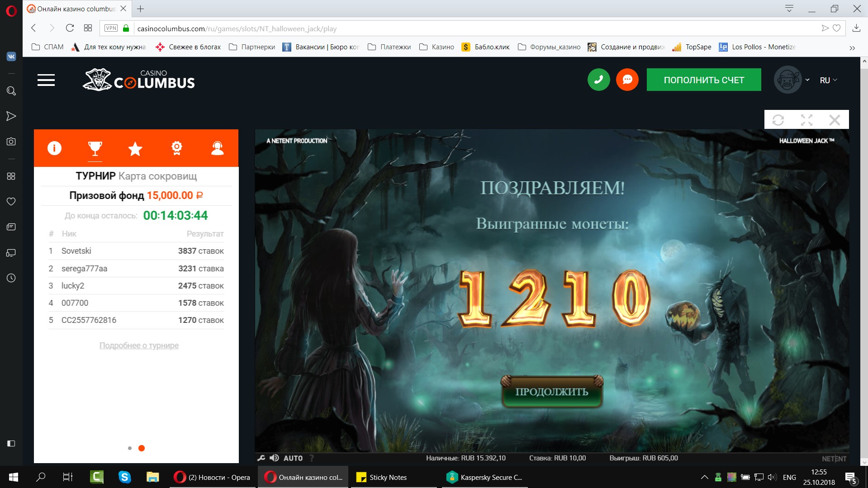Open the downloads button
The width and height of the screenshot is (868, 488).
pos(856,28)
